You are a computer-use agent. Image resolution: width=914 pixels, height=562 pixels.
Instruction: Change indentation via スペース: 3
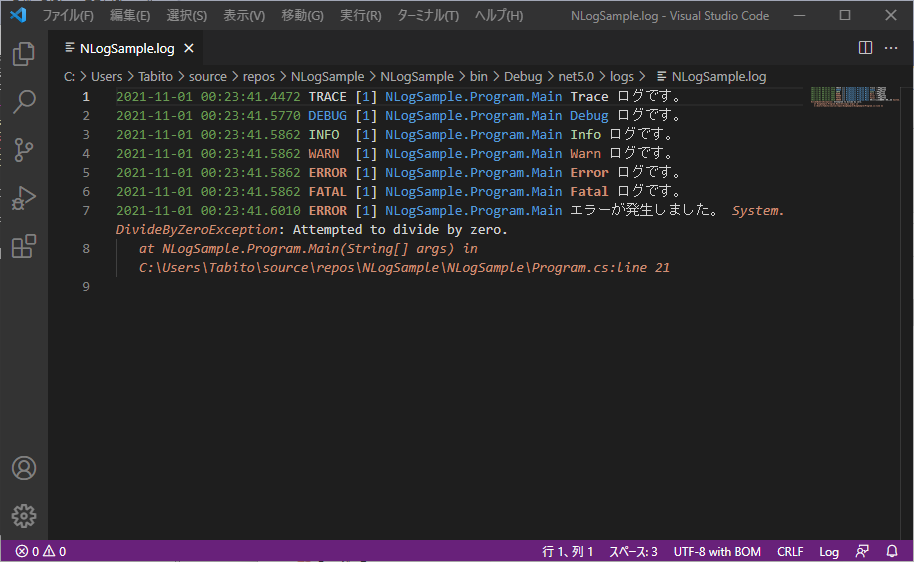[x=633, y=551]
